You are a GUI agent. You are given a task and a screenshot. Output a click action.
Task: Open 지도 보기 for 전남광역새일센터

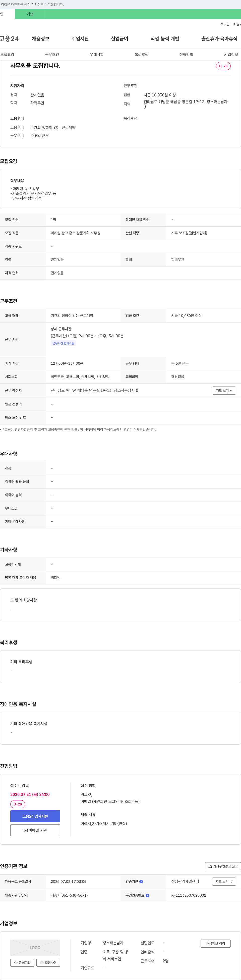224,882
